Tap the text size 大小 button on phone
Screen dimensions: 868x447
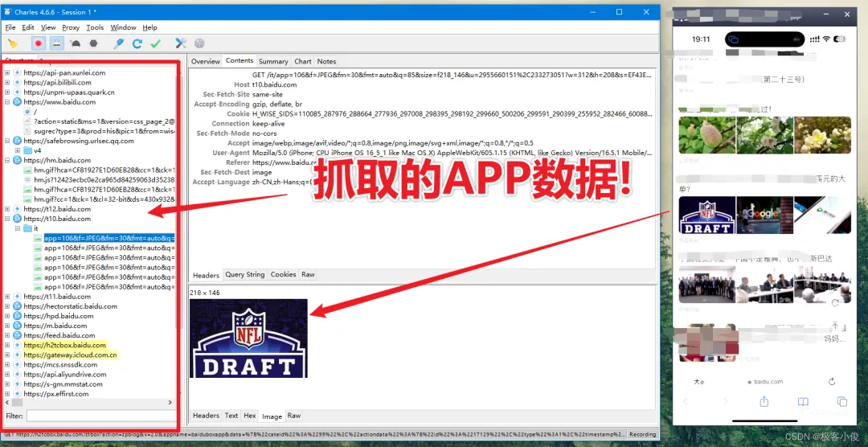tap(698, 382)
